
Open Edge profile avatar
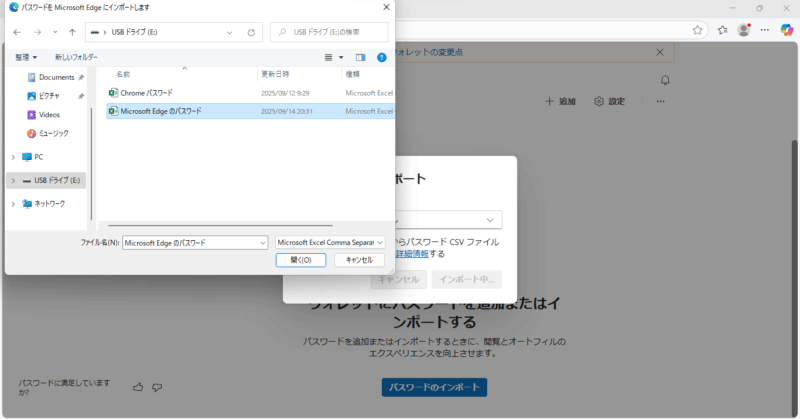[744, 30]
